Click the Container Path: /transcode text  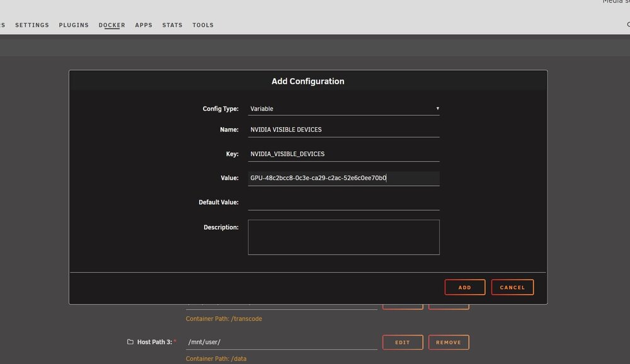pos(224,319)
